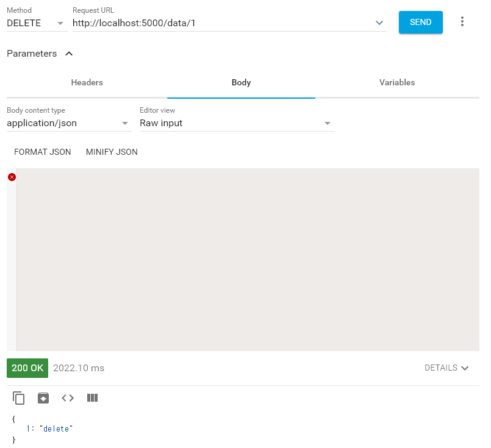Send the request with SEND button
Screen dimensions: 491x448
click(420, 22)
